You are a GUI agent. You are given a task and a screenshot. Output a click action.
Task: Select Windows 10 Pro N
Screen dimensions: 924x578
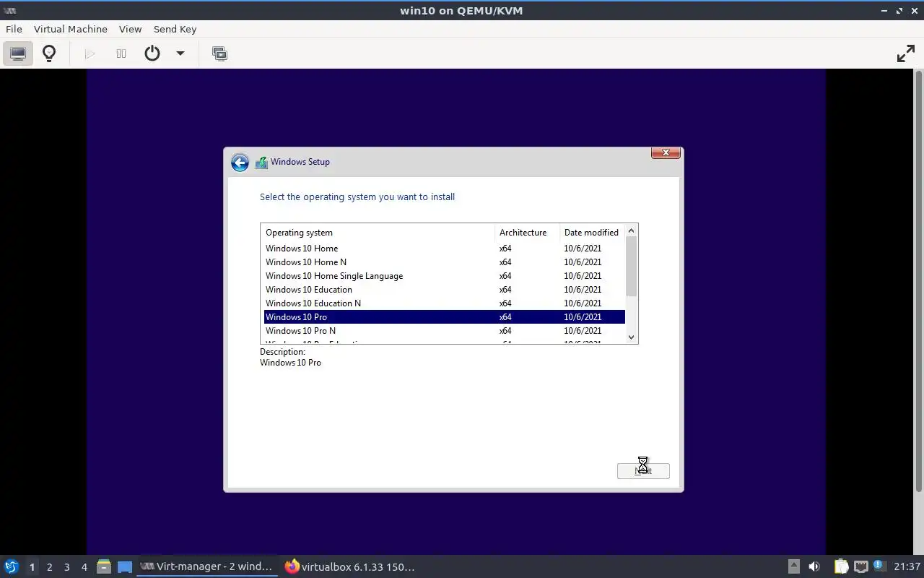[445, 331]
